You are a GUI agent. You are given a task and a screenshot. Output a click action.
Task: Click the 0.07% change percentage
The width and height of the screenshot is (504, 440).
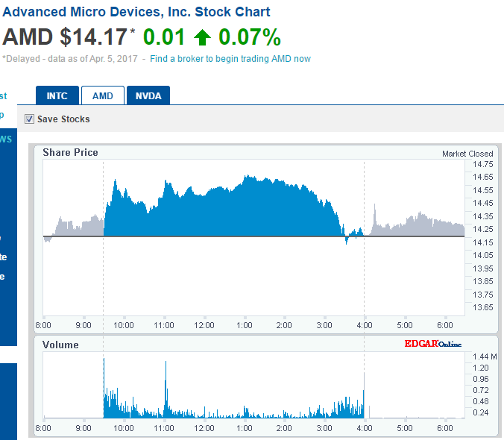click(250, 37)
